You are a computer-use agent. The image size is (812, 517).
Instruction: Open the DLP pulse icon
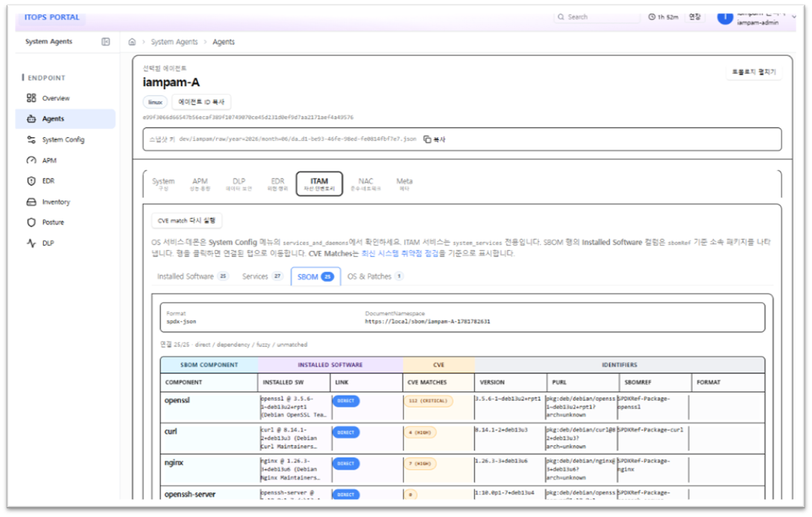click(31, 243)
